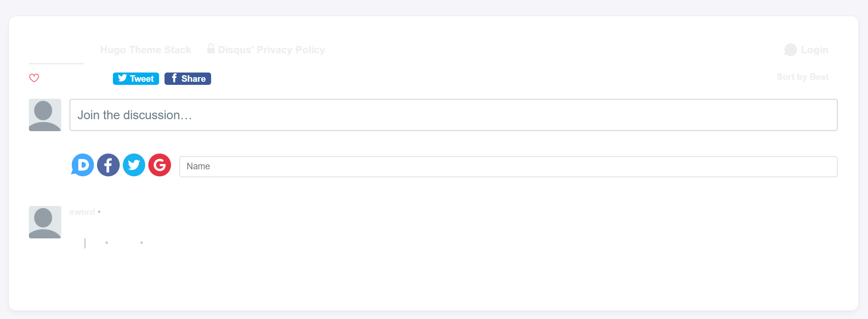
Task: Switch to the Hugo Theme Stack comments tab
Action: coord(146,49)
